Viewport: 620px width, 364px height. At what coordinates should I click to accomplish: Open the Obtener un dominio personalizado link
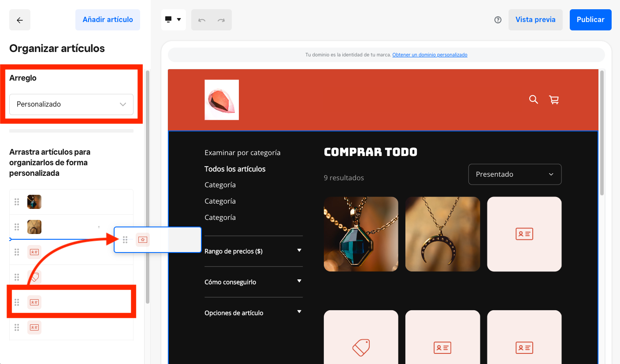[430, 55]
